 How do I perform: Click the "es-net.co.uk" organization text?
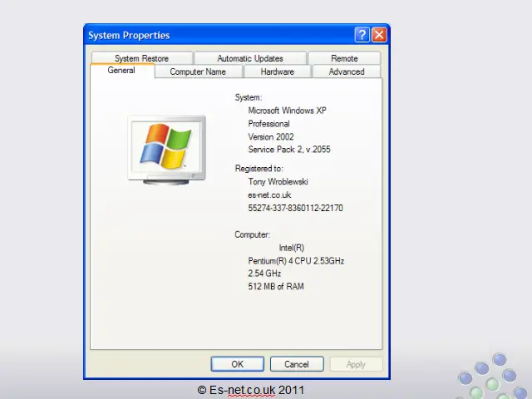pos(269,195)
